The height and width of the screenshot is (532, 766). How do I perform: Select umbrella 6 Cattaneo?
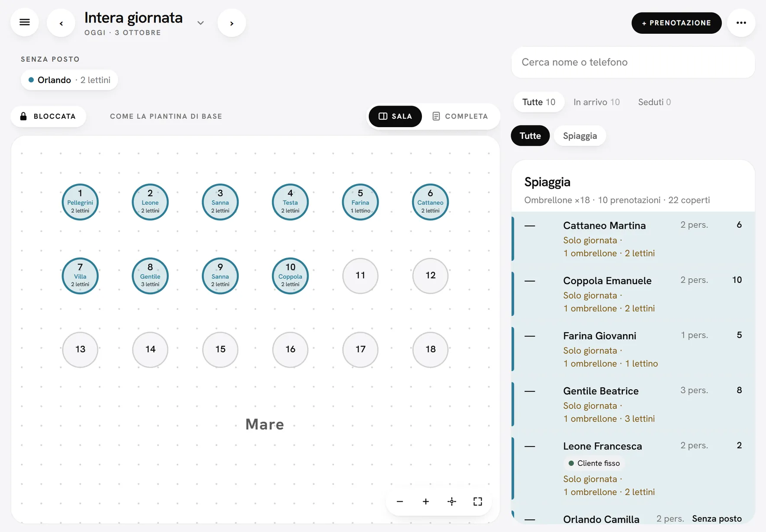430,202
